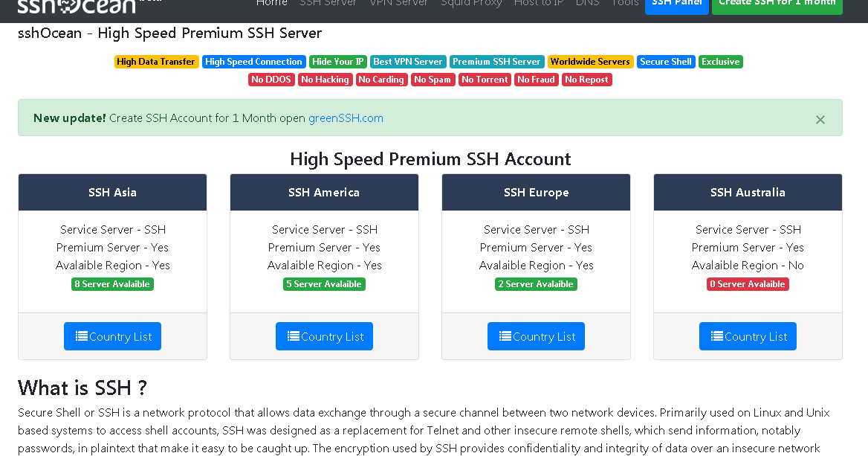Click the SSH Europe card header
This screenshot has height=456, width=868.
(x=536, y=192)
